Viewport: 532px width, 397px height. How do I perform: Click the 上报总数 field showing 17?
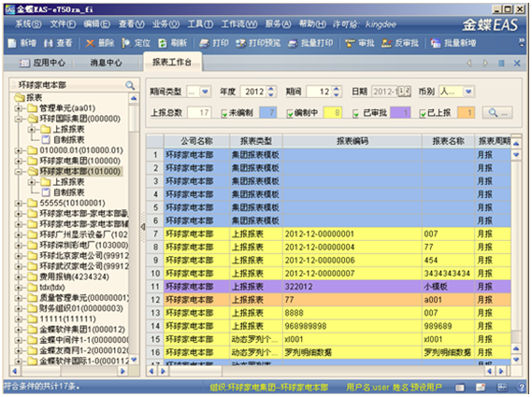(199, 112)
